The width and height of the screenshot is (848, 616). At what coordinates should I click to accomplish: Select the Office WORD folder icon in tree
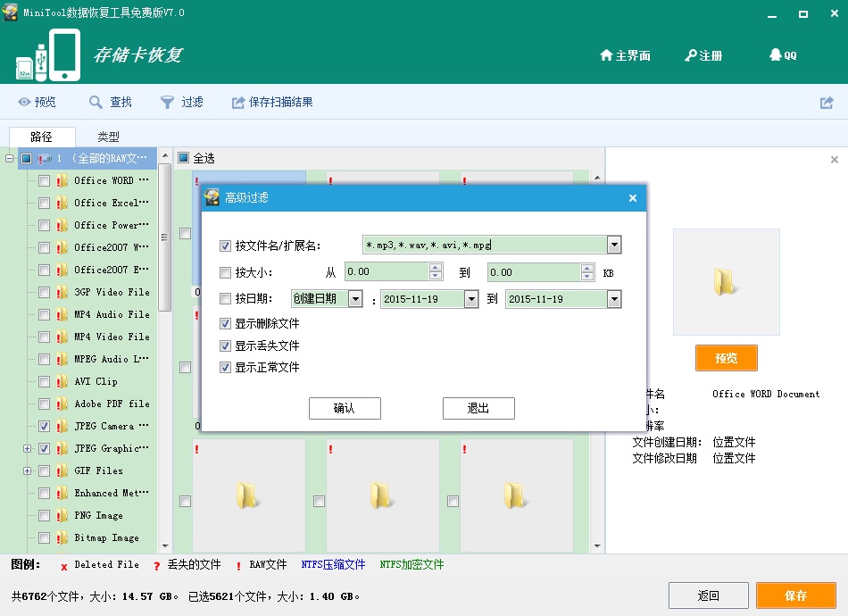[62, 180]
